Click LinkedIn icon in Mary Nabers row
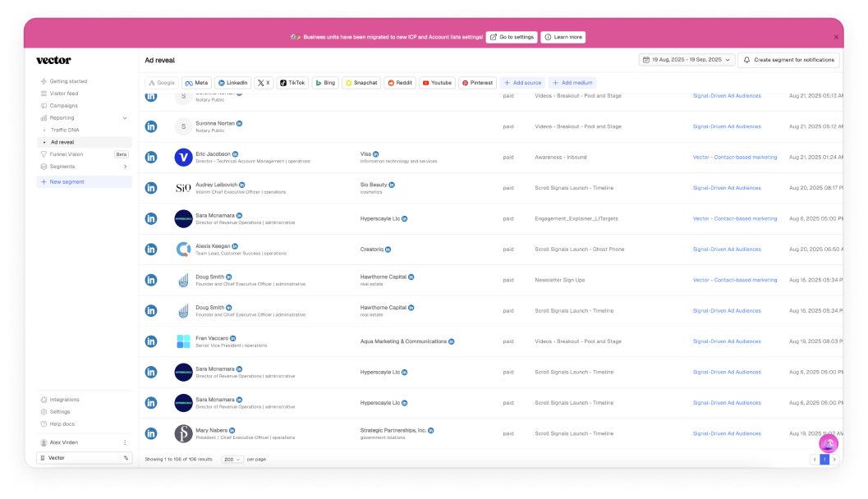The height and width of the screenshot is (499, 868). [151, 433]
